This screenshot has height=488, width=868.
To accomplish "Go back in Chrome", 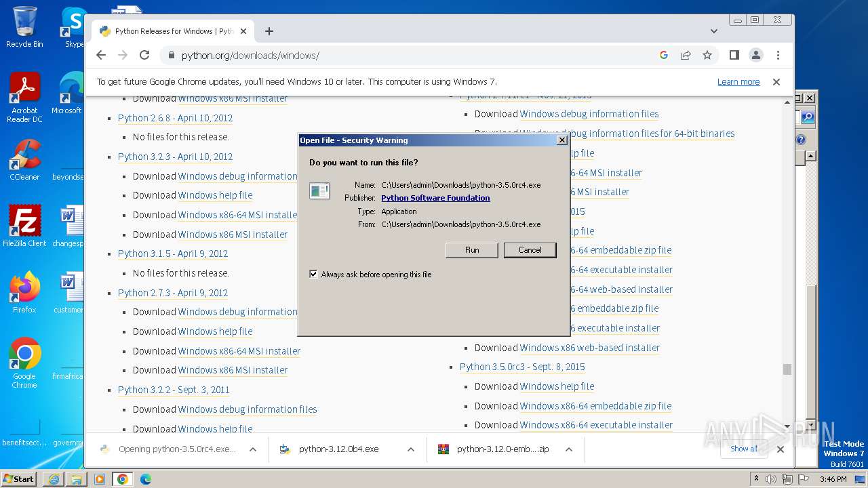I will (x=101, y=56).
